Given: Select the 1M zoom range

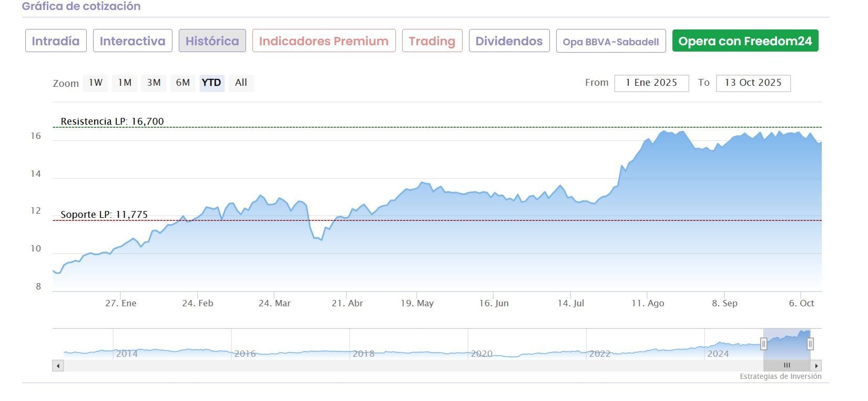Looking at the screenshot, I should [125, 83].
